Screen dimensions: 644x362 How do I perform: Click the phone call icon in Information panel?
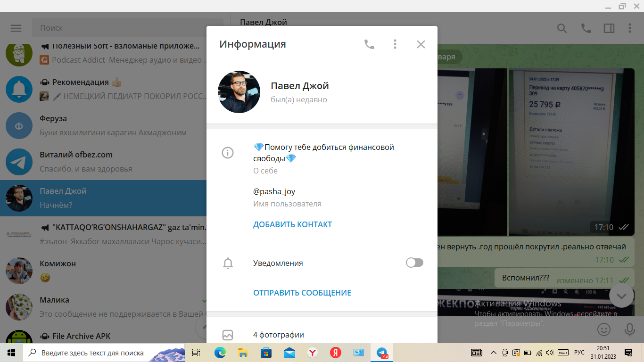pos(369,44)
